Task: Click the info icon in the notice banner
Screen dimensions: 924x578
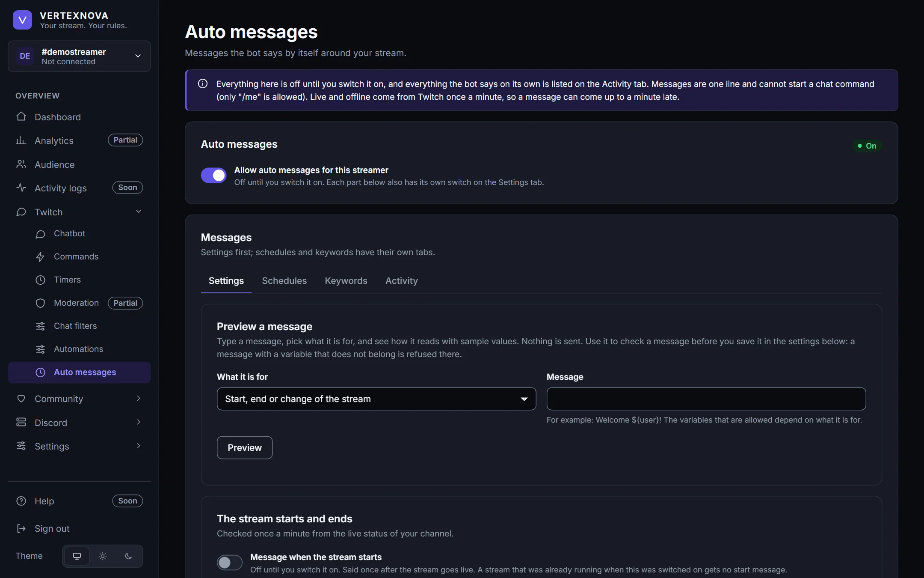Action: [203, 84]
